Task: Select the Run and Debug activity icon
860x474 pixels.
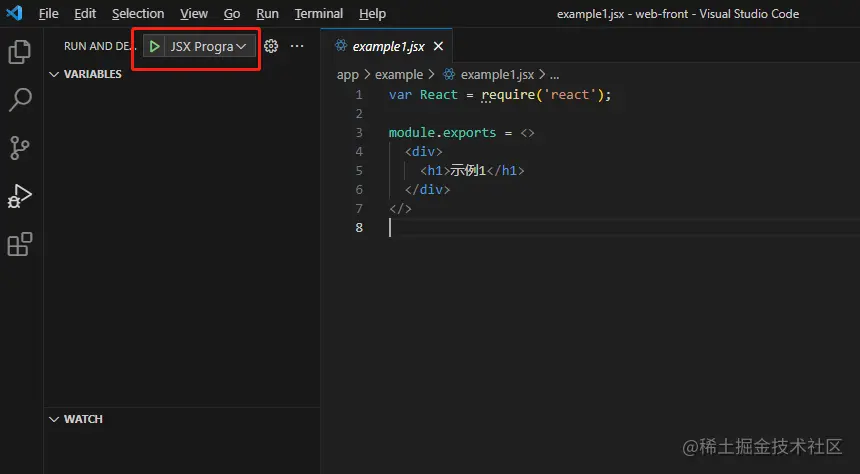Action: click(20, 196)
